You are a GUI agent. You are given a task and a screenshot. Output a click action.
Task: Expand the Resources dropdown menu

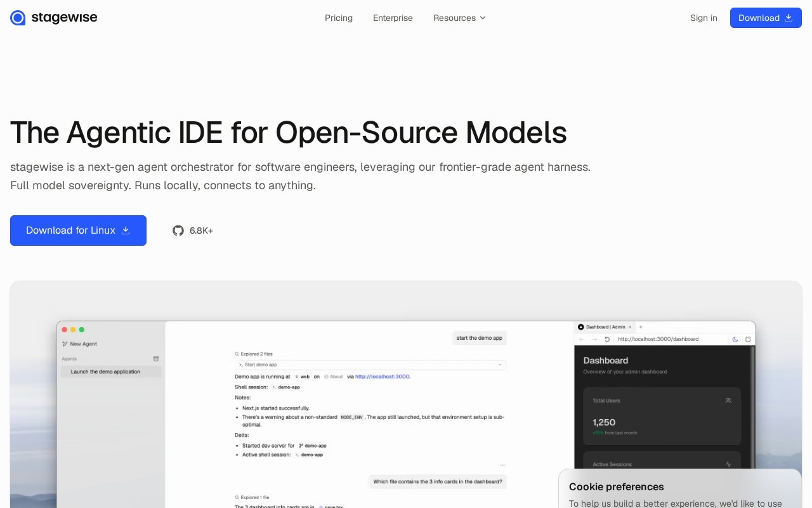(x=459, y=18)
